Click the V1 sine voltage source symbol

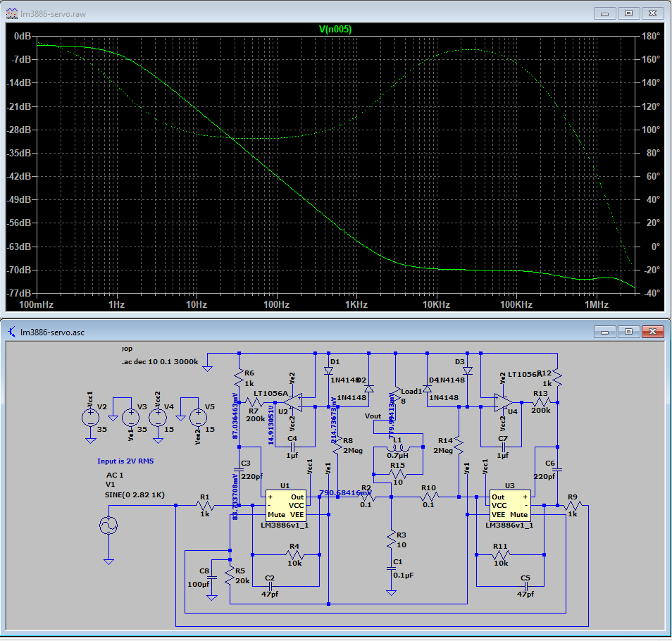pyautogui.click(x=108, y=525)
